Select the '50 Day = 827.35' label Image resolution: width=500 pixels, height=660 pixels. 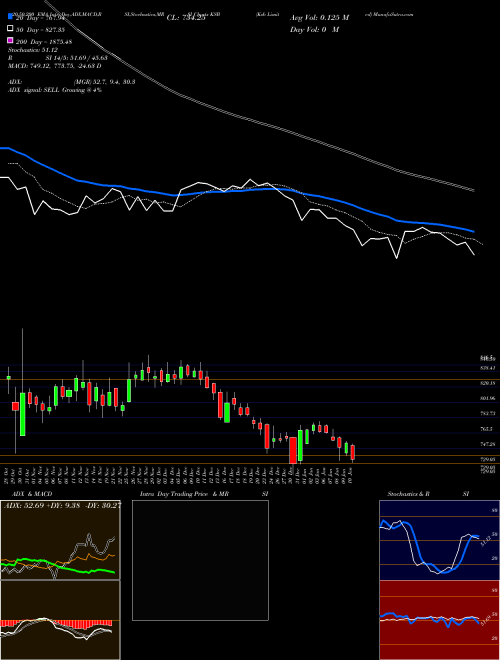40,30
